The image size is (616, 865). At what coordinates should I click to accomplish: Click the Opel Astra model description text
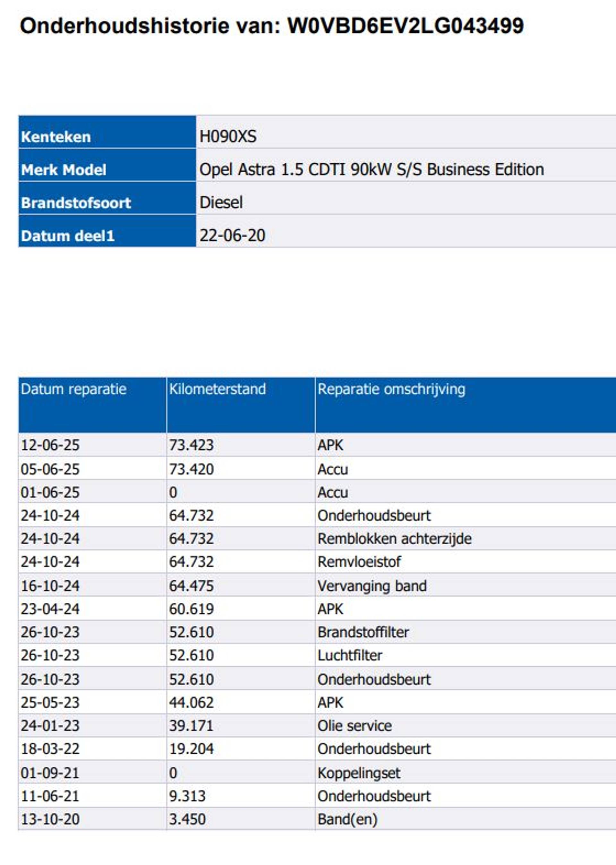371,169
